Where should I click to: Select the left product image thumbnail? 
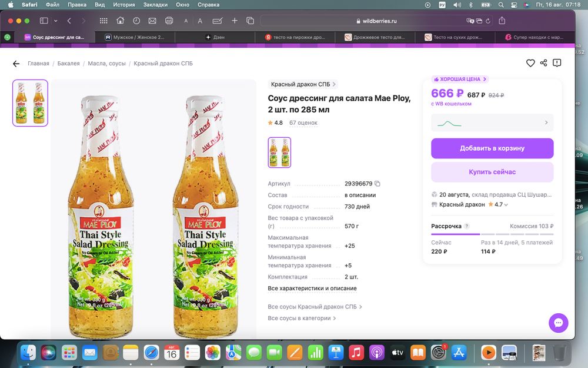[x=30, y=103]
